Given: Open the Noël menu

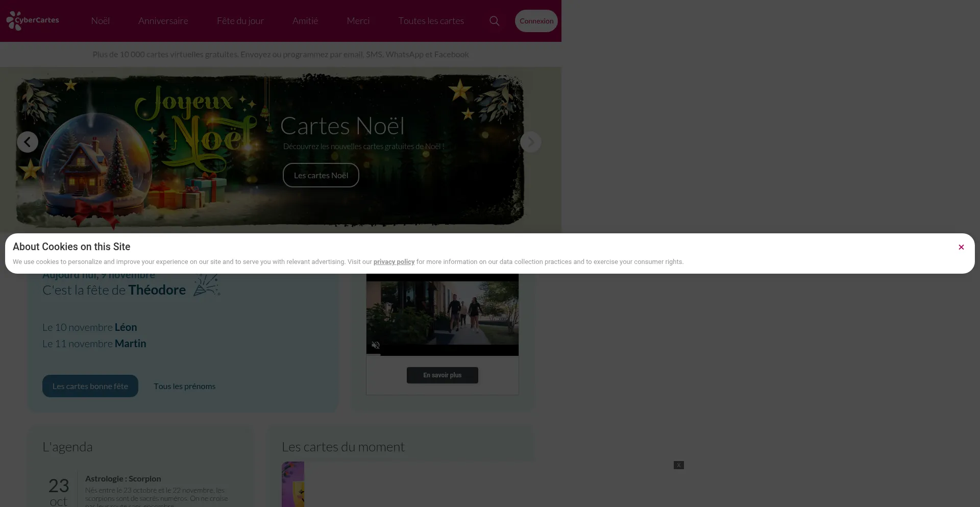Looking at the screenshot, I should [101, 21].
